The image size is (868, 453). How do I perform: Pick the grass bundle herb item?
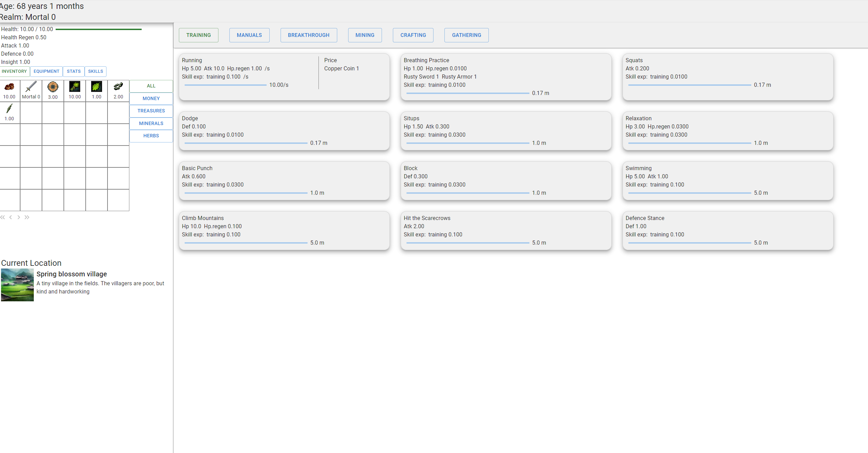tap(75, 90)
